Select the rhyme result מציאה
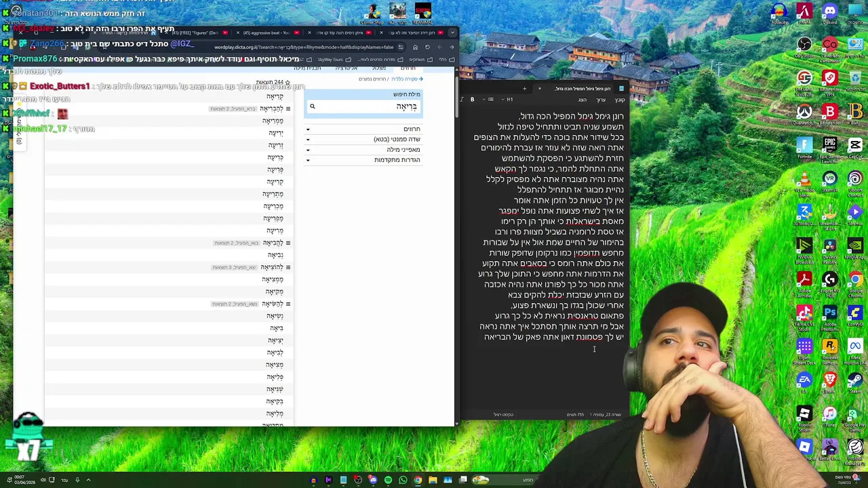The image size is (868, 488). (275, 365)
